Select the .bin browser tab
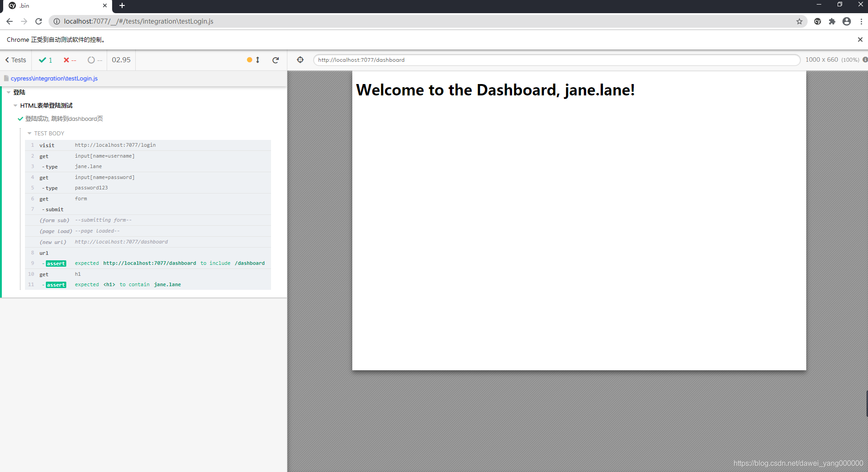Image resolution: width=868 pixels, height=472 pixels. pyautogui.click(x=58, y=6)
